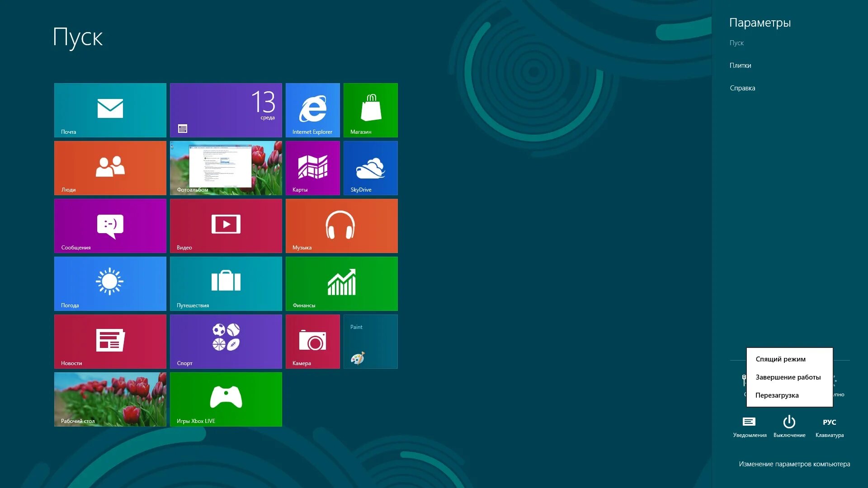This screenshot has height=488, width=868.
Task: Open the Спорт sports tile
Action: click(226, 341)
